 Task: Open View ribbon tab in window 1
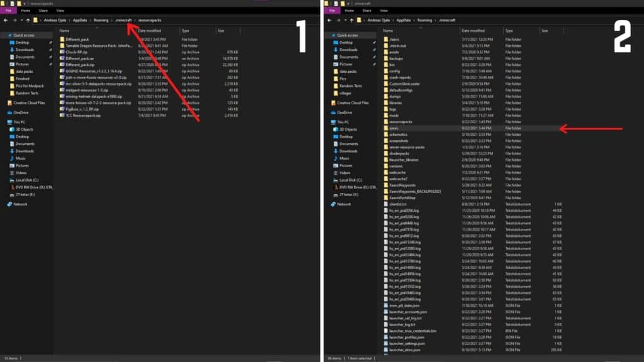tap(60, 11)
